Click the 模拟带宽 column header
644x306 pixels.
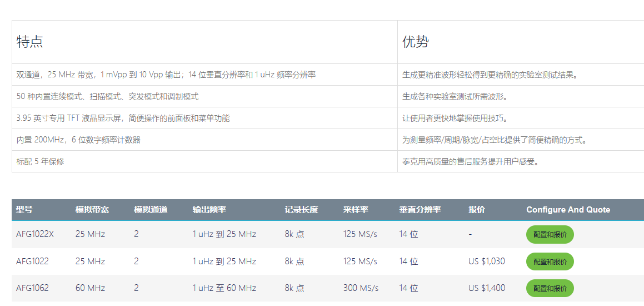point(92,210)
